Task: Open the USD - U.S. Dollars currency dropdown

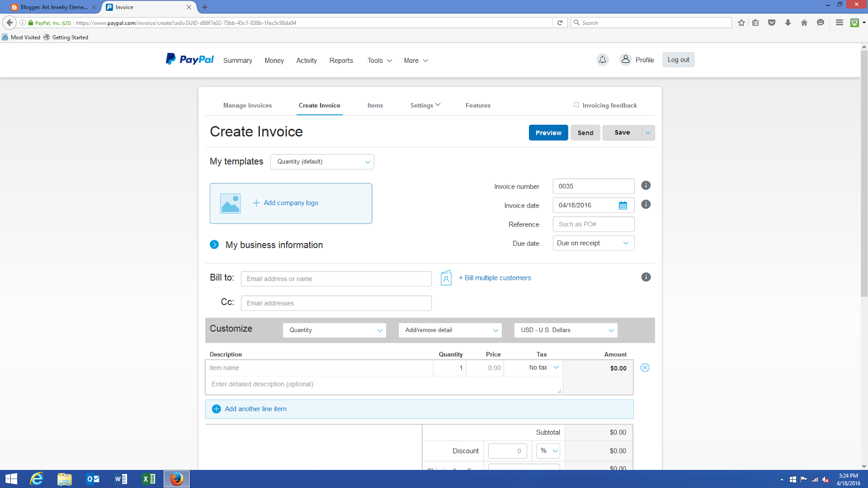Action: [x=566, y=330]
